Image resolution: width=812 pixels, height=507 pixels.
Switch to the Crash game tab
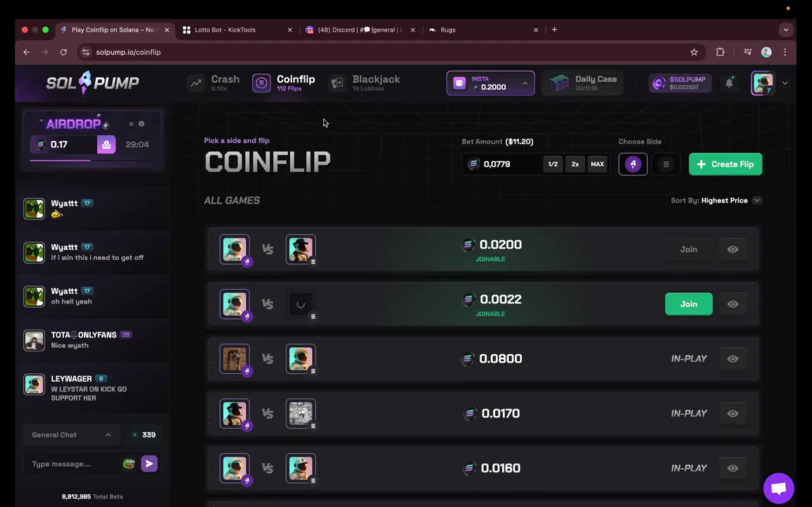tap(213, 83)
